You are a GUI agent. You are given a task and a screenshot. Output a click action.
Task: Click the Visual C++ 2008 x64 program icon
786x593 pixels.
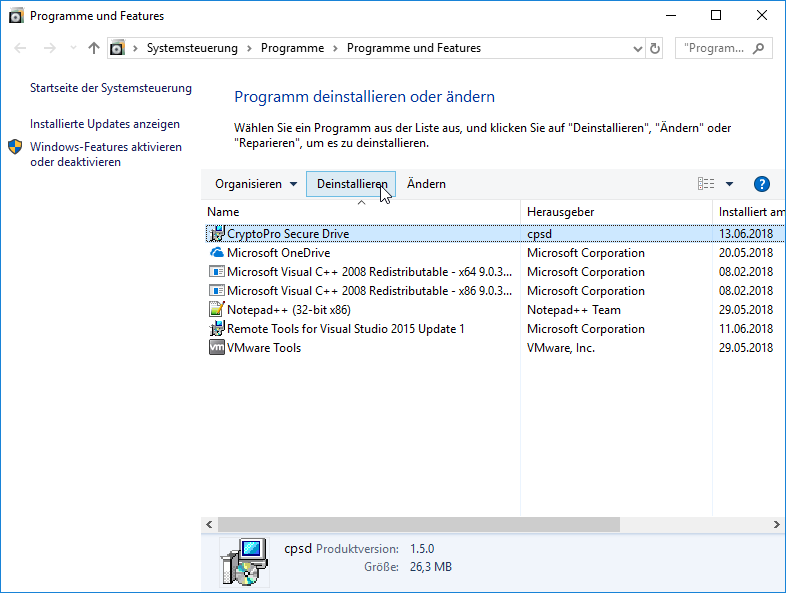(x=217, y=272)
